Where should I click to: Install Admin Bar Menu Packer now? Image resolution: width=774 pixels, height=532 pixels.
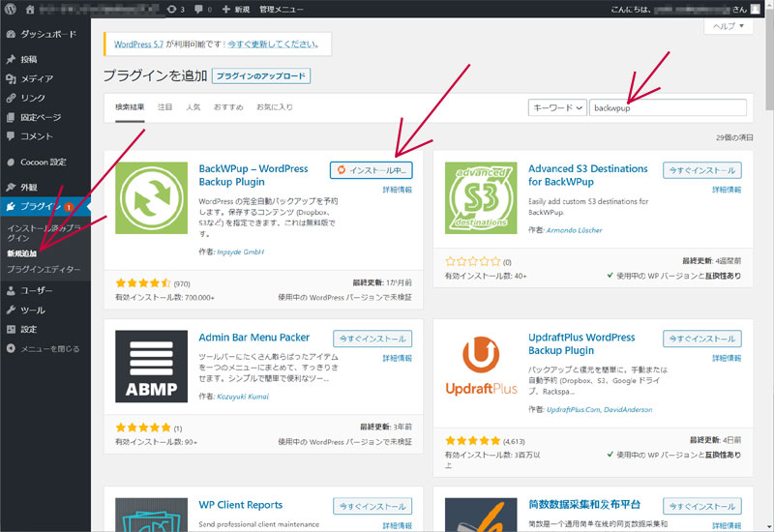(x=372, y=339)
